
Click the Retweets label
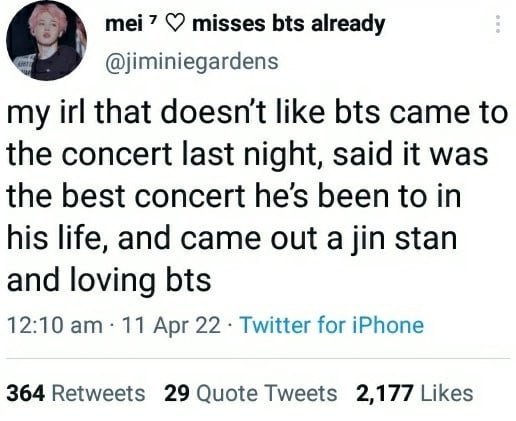(98, 393)
